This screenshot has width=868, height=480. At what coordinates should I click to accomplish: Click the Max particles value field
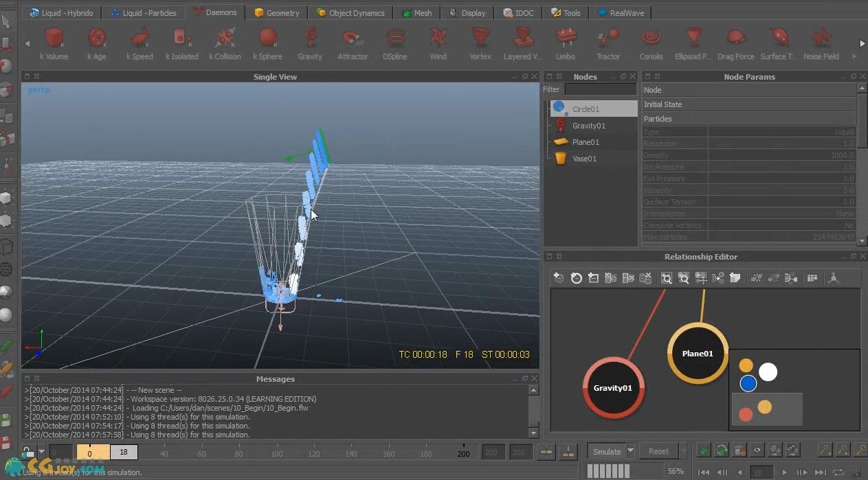[x=782, y=237]
